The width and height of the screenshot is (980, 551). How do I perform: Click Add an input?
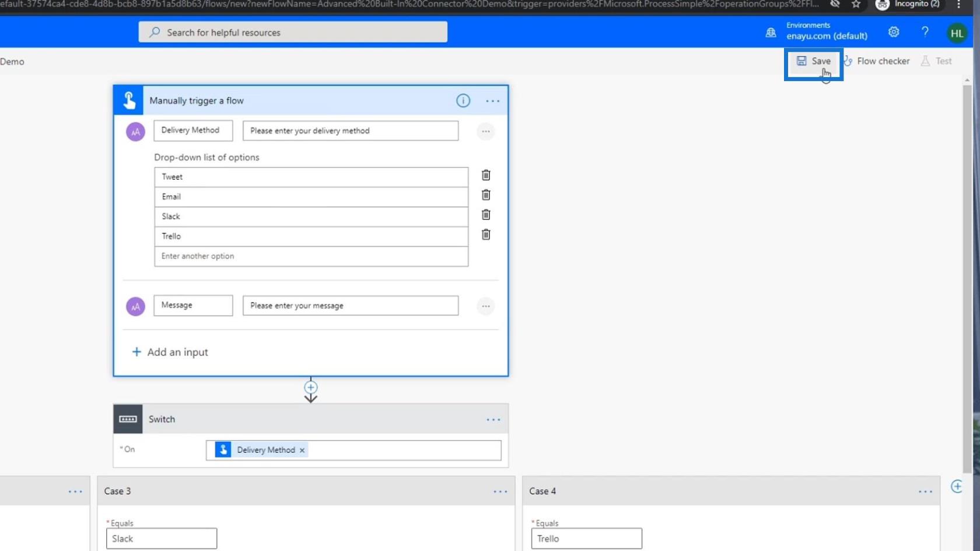(170, 352)
